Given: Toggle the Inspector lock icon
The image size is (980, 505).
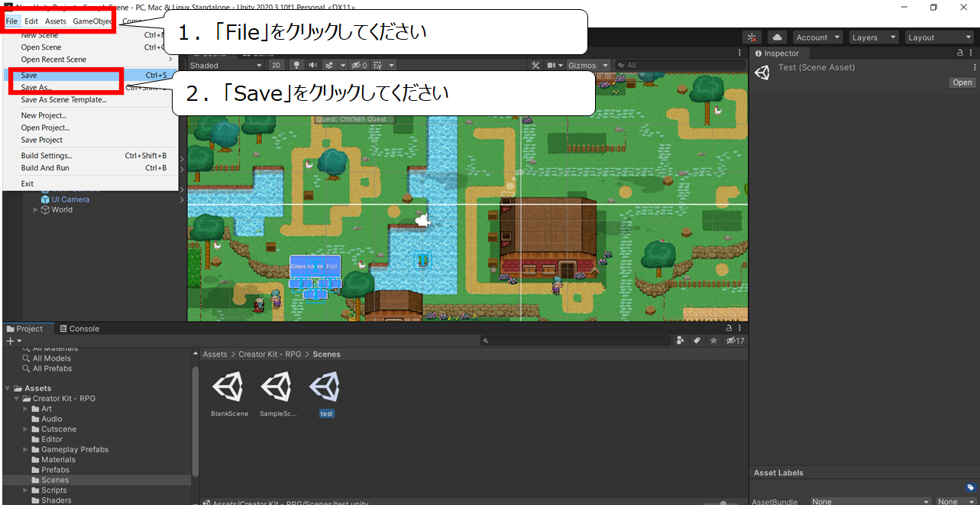Looking at the screenshot, I should click(961, 53).
